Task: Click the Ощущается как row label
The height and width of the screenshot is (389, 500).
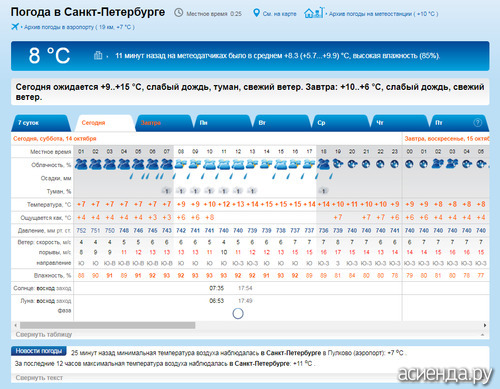Action: coord(46,218)
